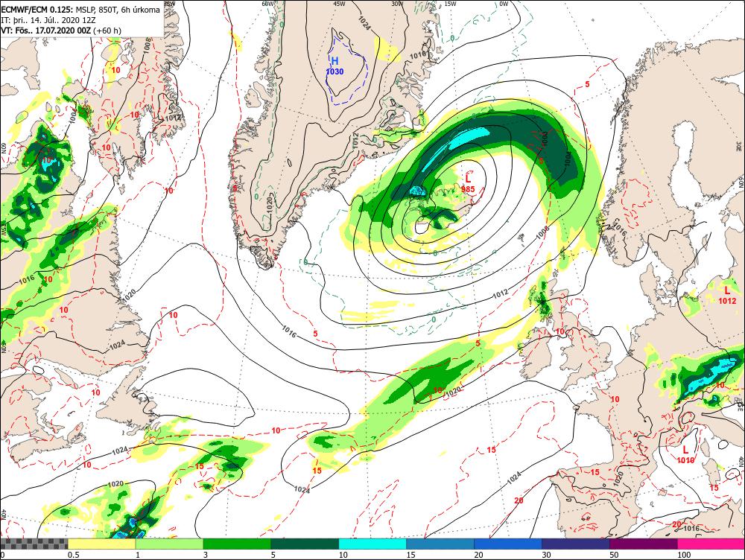
Task: Click the red L low symbol near Iceland
Action: point(468,179)
